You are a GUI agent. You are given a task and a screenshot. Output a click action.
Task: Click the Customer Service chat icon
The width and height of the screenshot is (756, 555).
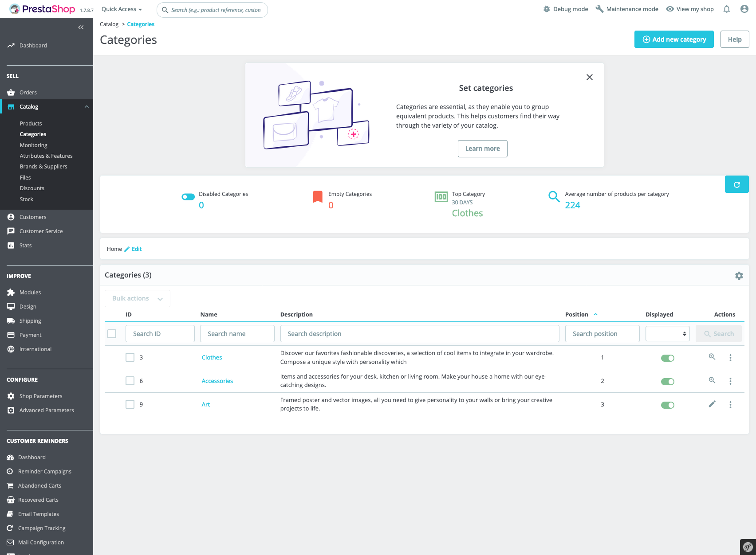tap(11, 231)
